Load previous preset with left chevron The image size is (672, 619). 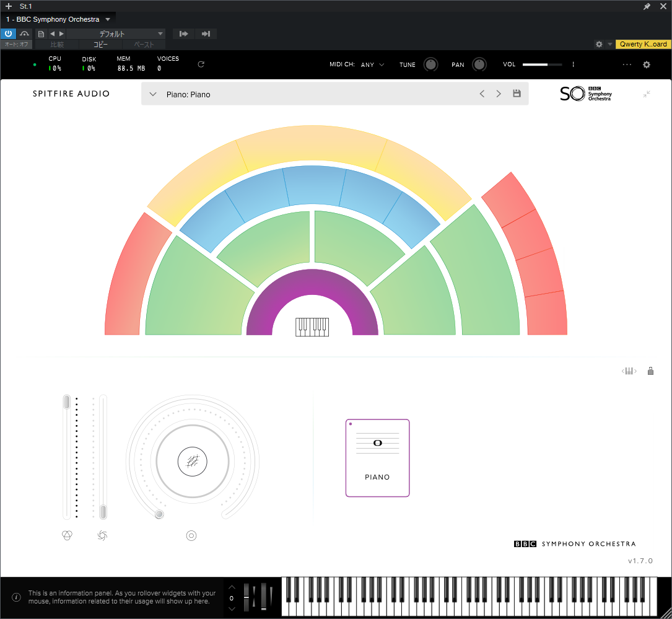tap(482, 94)
